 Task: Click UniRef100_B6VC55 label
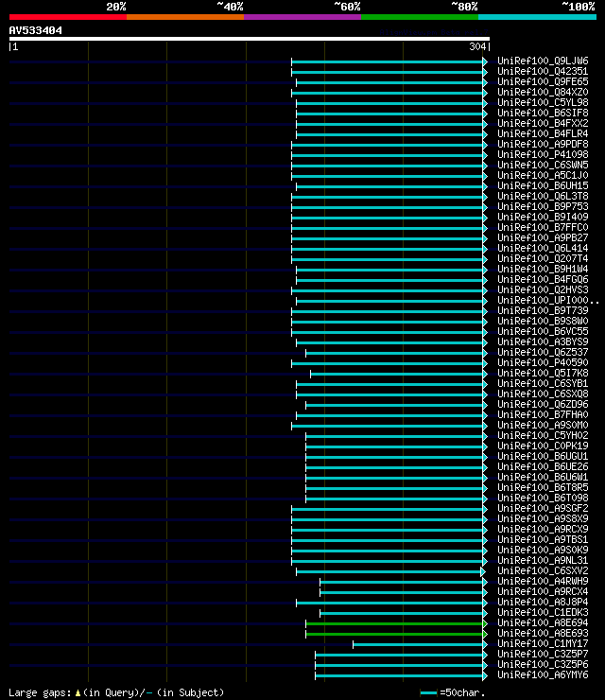pyautogui.click(x=543, y=331)
